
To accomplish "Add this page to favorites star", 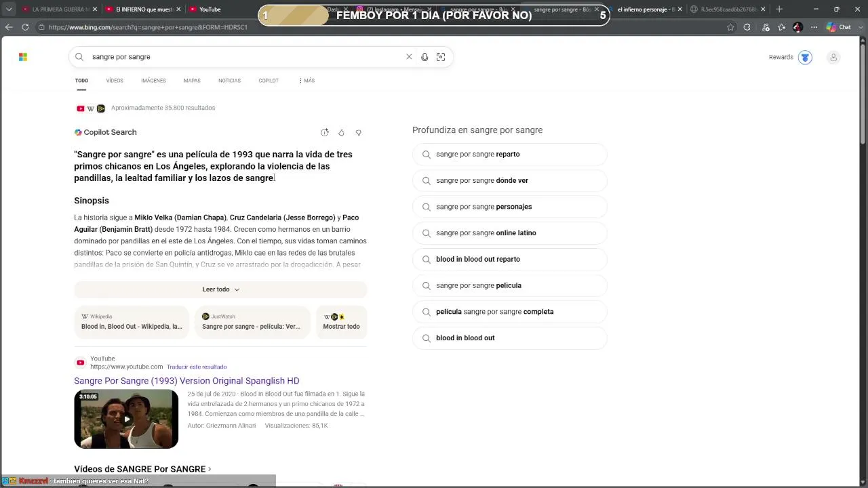I will [730, 27].
